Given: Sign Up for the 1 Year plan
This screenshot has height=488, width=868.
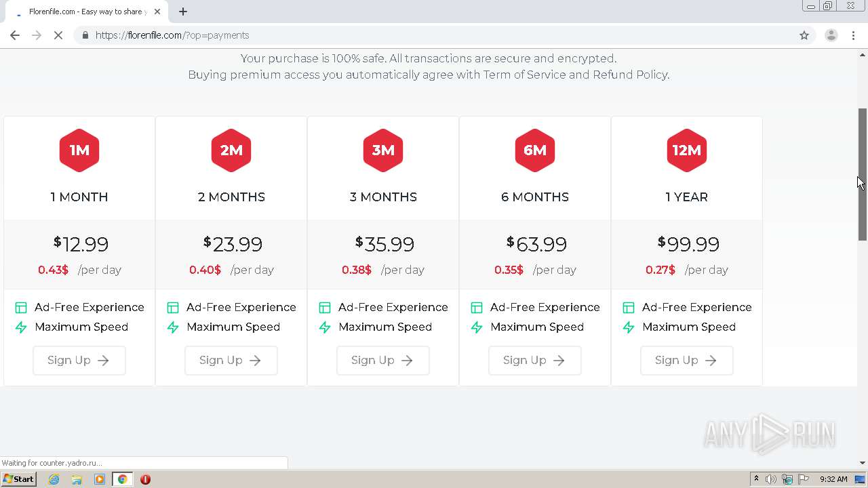Looking at the screenshot, I should 687,361.
